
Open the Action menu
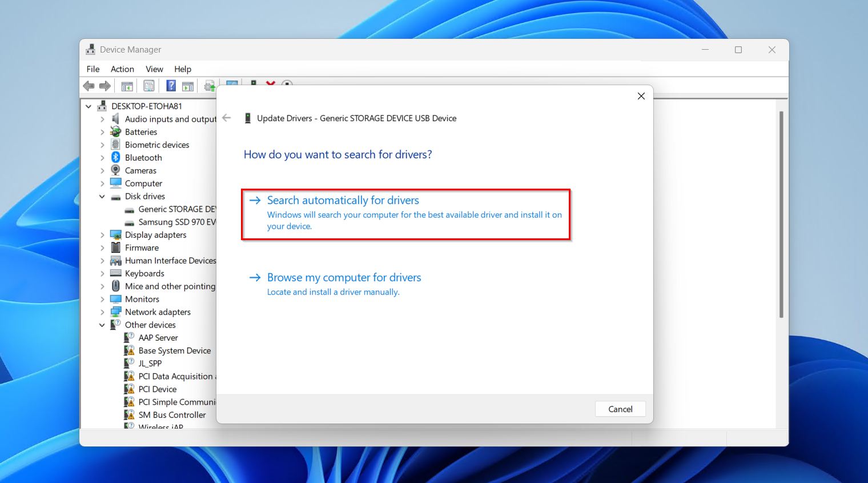point(122,69)
